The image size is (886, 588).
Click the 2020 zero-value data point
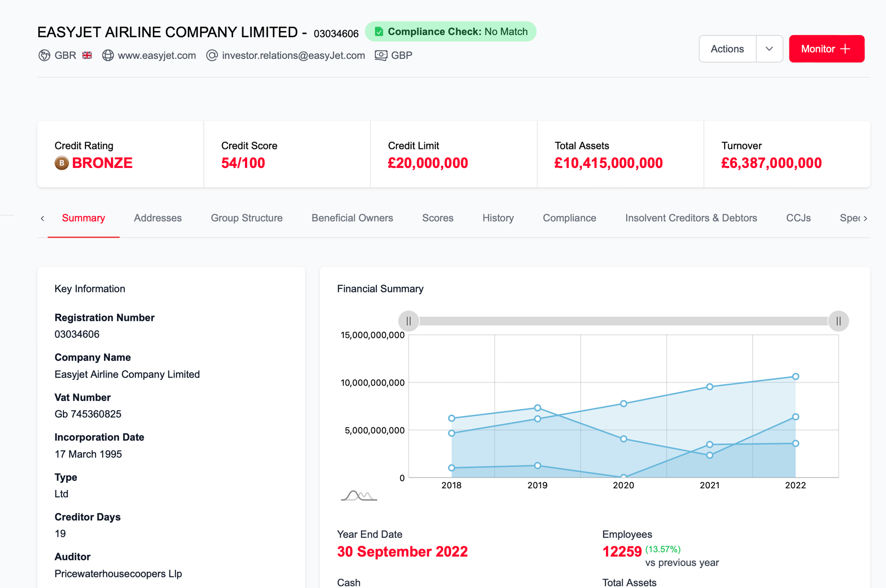(623, 477)
